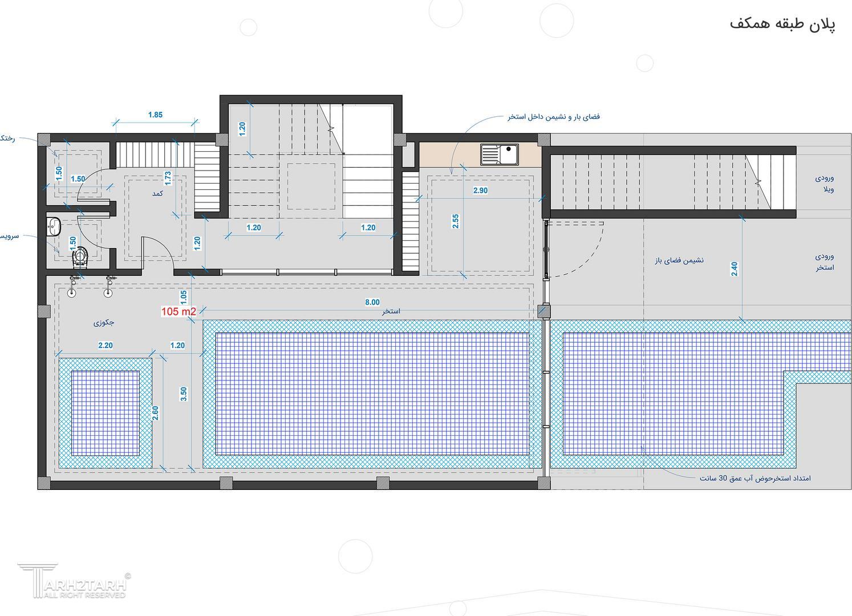Image resolution: width=852 pixels, height=616 pixels.
Task: Select the جکوزی room label
Action: coord(104,323)
